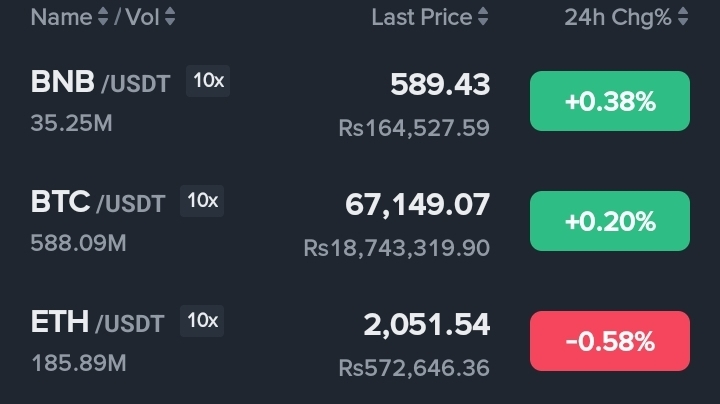Tap BNB rupee price Rs164,527.59
The height and width of the screenshot is (404, 720).
414,128
